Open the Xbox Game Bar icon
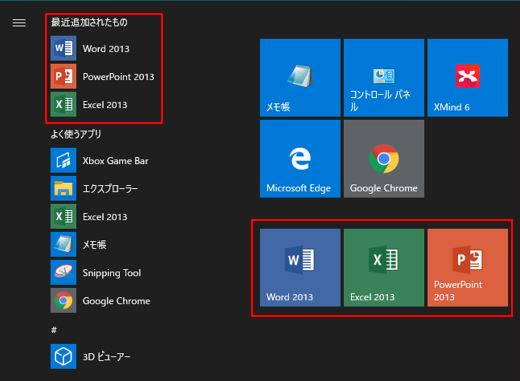This screenshot has width=520, height=381. pyautogui.click(x=63, y=160)
